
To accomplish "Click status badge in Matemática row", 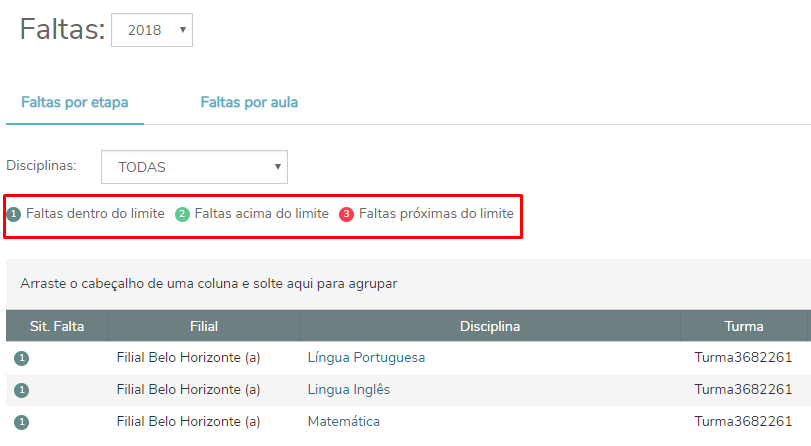I will coord(22,422).
